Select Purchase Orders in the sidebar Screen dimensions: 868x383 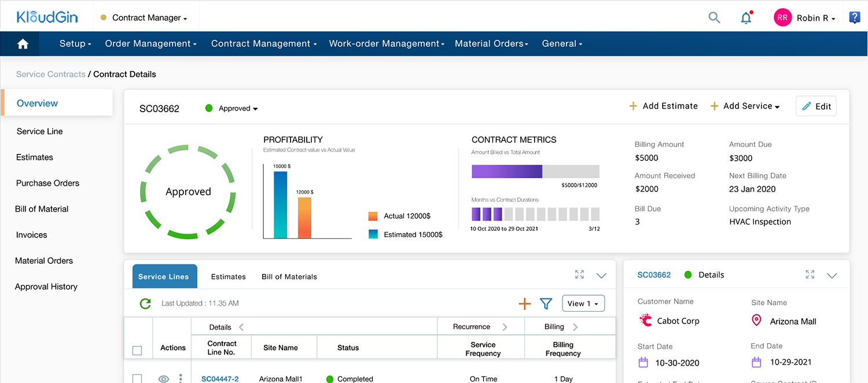click(47, 183)
